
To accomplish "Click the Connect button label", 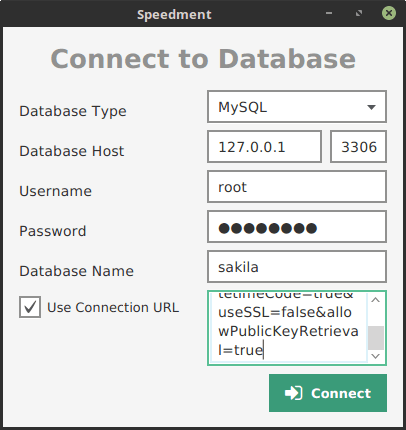I will point(341,393).
